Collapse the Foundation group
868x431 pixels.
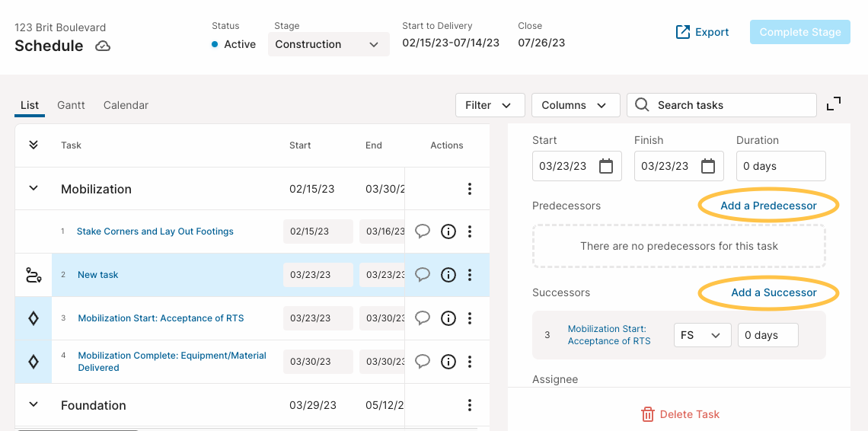tap(34, 404)
